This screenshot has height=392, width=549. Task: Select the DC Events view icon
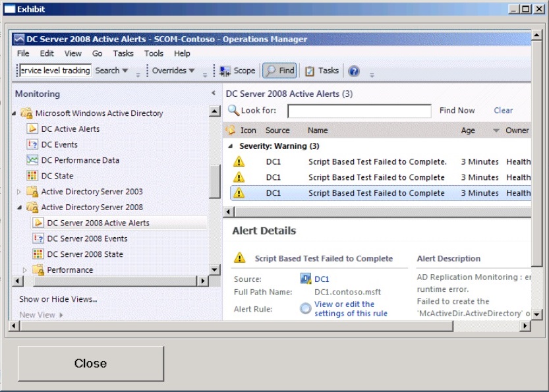click(x=32, y=144)
